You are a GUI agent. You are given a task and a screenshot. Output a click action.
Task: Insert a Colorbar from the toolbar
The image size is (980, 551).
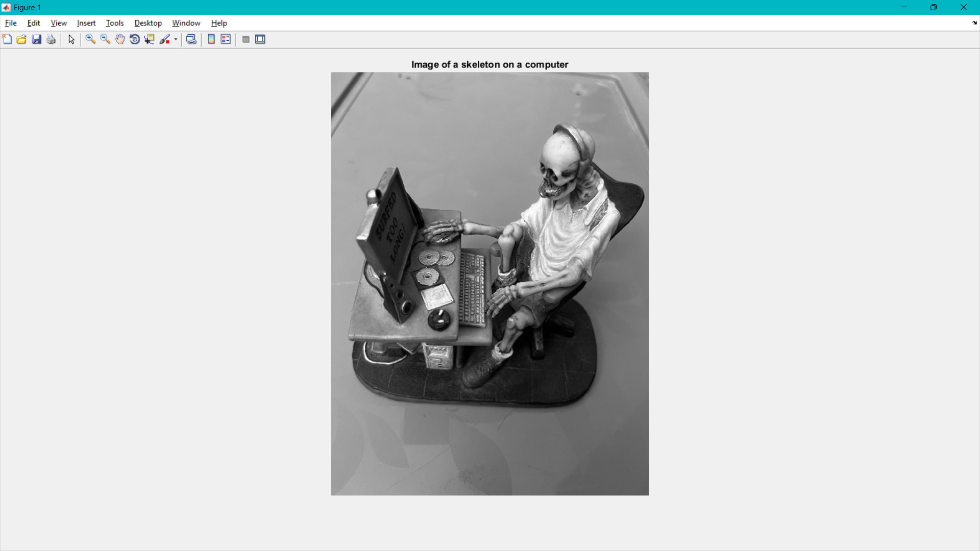pyautogui.click(x=211, y=39)
